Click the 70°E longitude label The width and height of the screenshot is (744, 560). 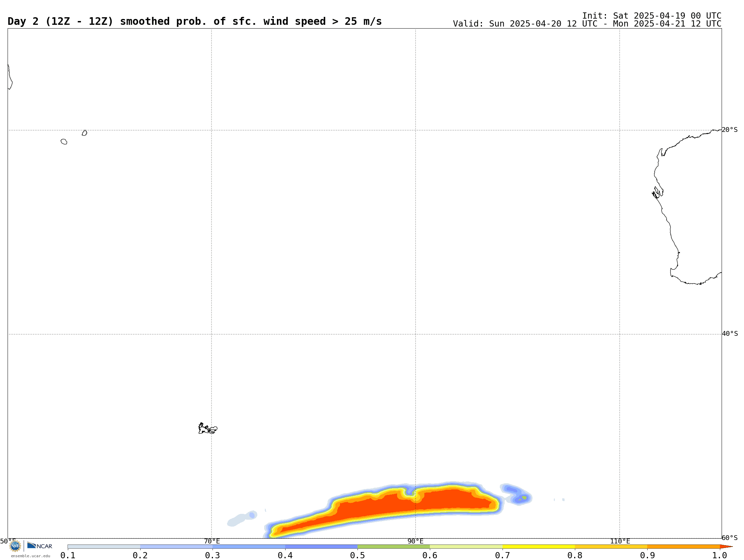tap(212, 541)
